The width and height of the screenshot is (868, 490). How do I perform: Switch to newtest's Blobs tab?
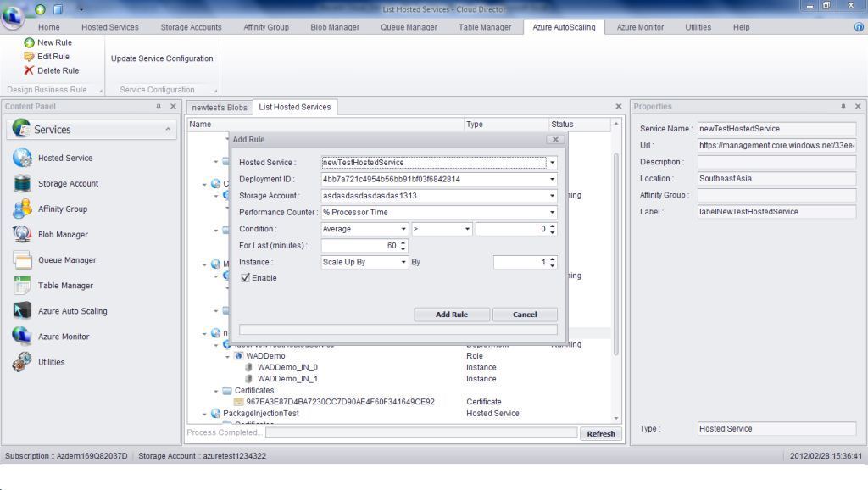[x=220, y=108]
